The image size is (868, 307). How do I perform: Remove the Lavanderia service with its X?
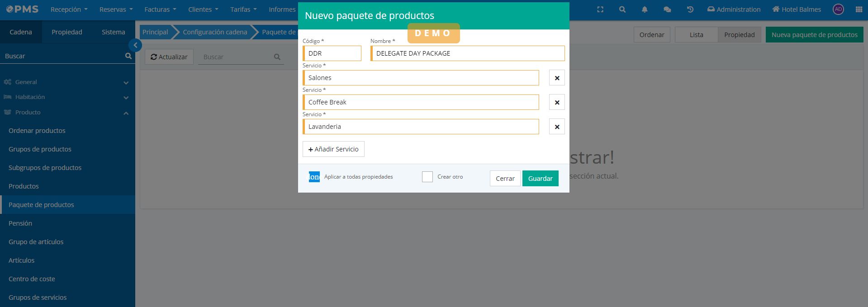557,127
